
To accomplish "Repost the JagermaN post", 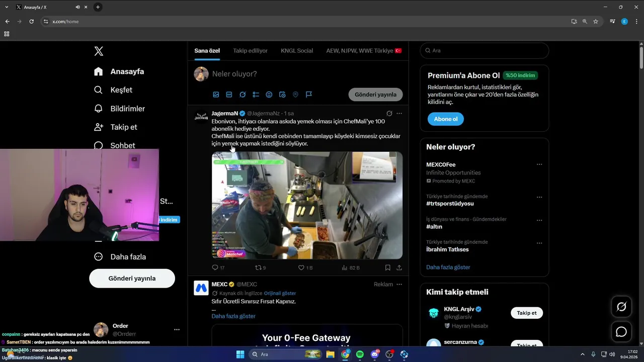I will [261, 267].
